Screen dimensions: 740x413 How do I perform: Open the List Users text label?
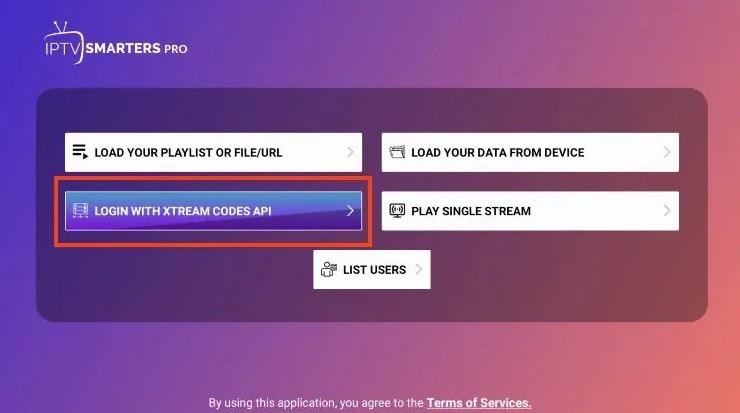coord(375,270)
